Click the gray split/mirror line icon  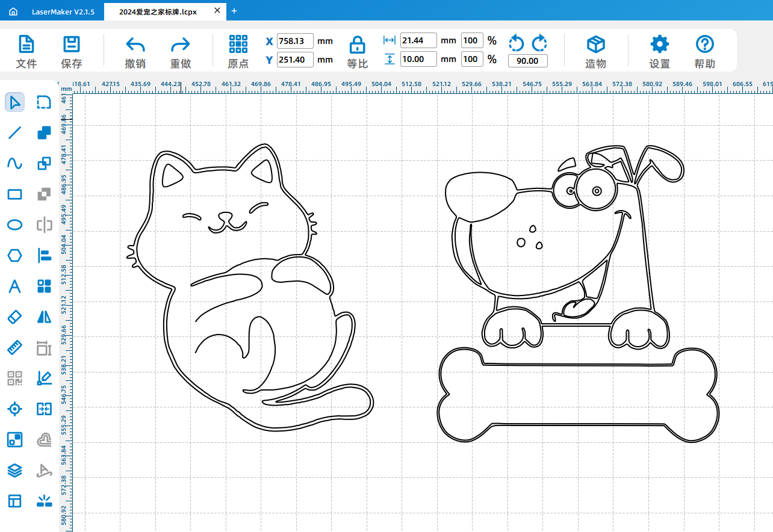(44, 225)
